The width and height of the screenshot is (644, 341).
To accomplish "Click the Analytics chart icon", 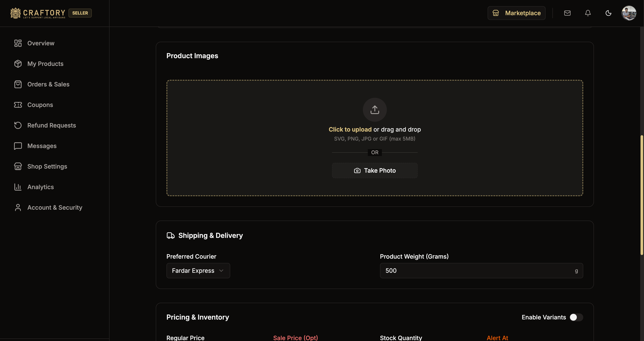I will pyautogui.click(x=18, y=187).
